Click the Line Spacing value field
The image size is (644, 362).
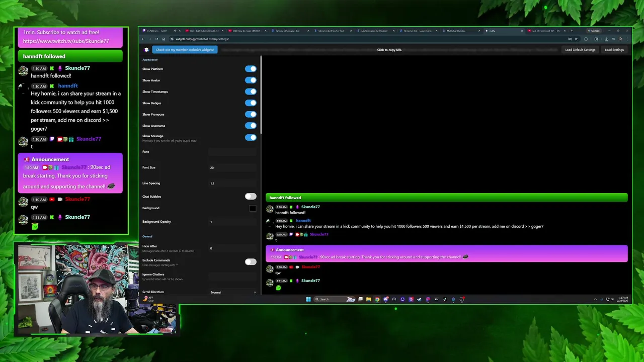click(x=233, y=184)
